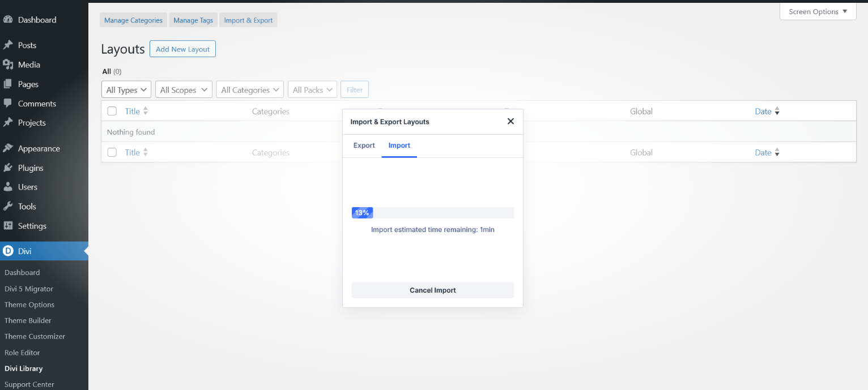Click sort arrows beside top Date header
Viewport: 868px width, 390px height.
(777, 111)
